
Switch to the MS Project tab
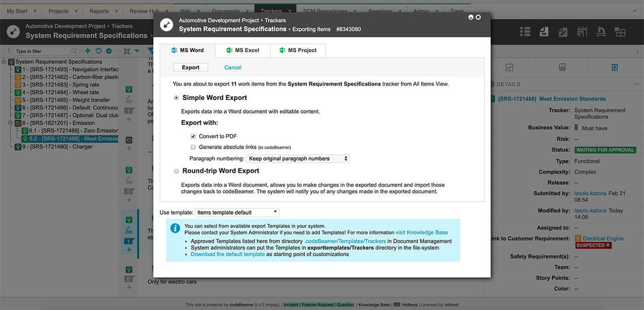click(x=298, y=50)
